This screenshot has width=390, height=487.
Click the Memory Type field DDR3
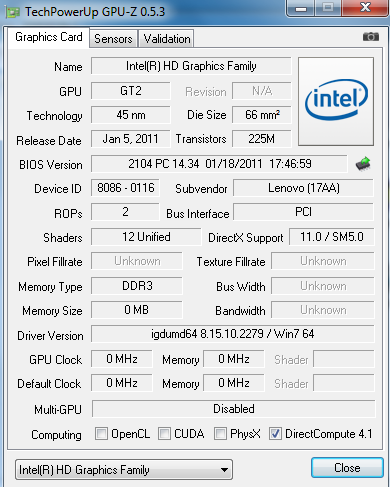point(137,286)
